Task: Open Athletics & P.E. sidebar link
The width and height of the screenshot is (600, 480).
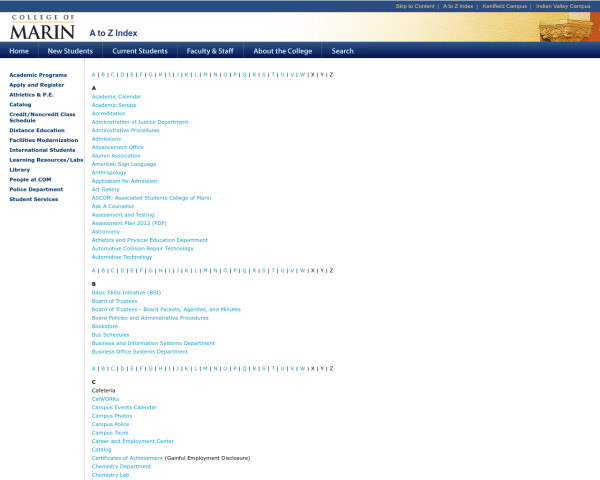Action: [31, 95]
